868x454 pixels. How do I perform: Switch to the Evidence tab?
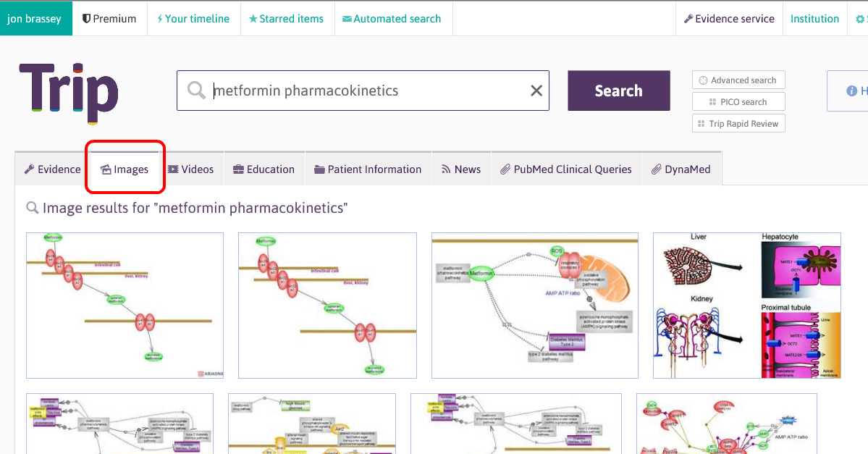(52, 169)
